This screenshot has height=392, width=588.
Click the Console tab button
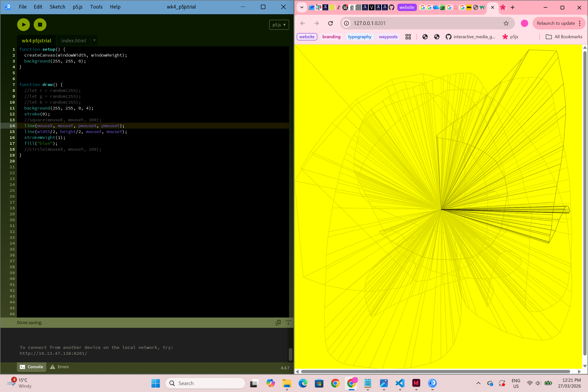click(x=32, y=367)
